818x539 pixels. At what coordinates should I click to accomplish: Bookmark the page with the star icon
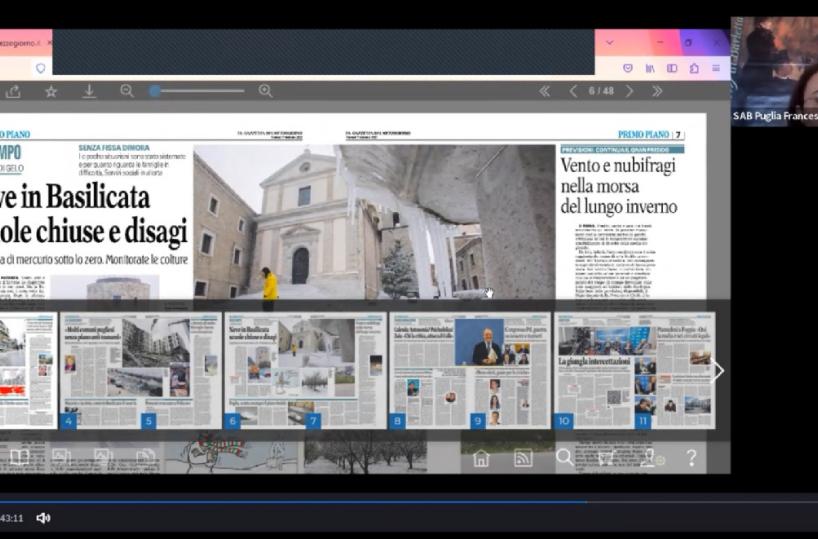click(x=51, y=92)
